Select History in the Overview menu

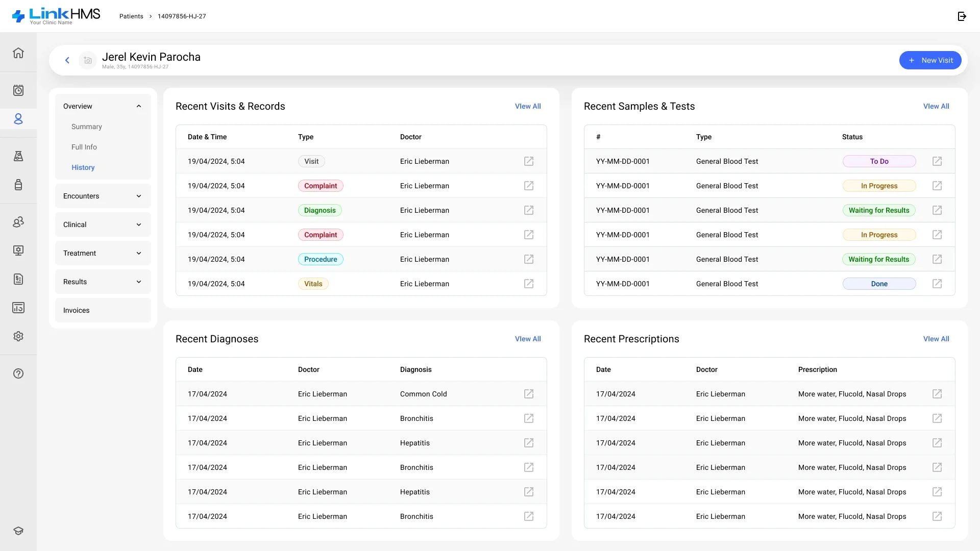[83, 167]
